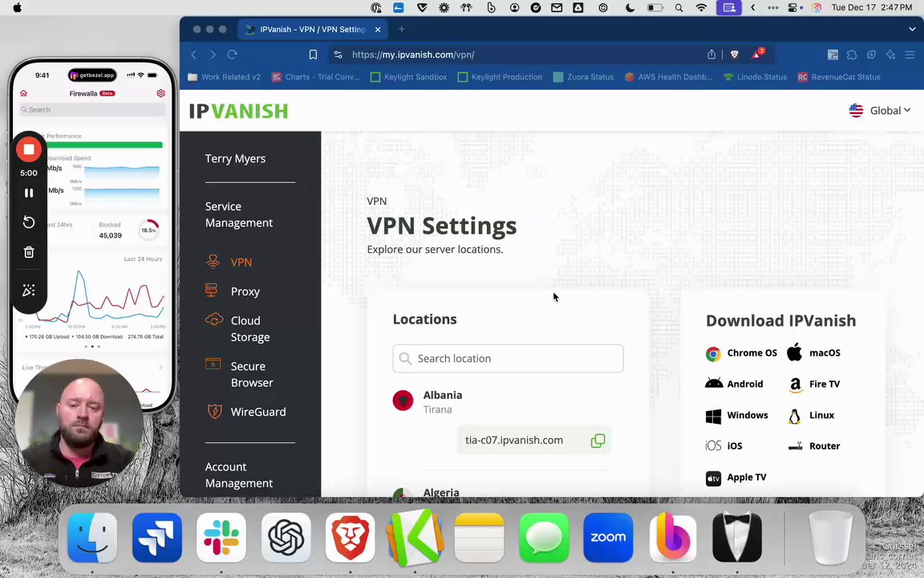Download IPVanish for Apple TV

pyautogui.click(x=736, y=477)
